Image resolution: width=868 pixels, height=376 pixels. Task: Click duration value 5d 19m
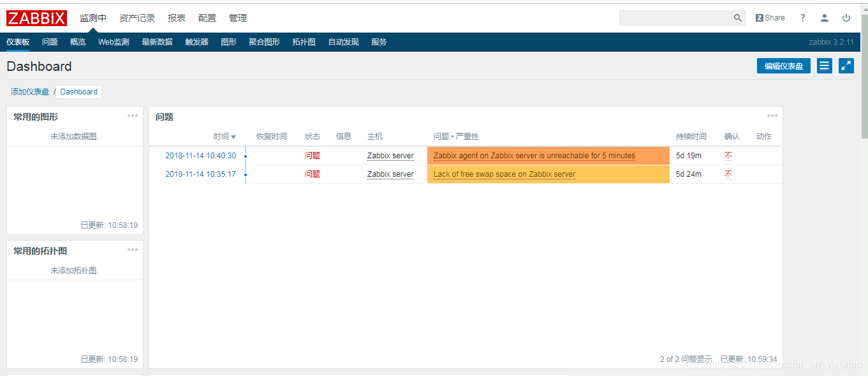(x=689, y=156)
